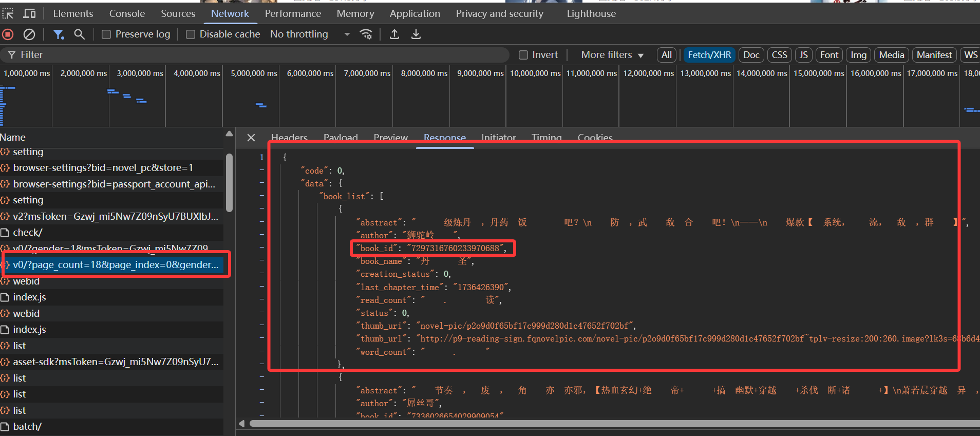Viewport: 980px width, 436px height.
Task: Toggle the Doc type filter
Action: click(751, 55)
